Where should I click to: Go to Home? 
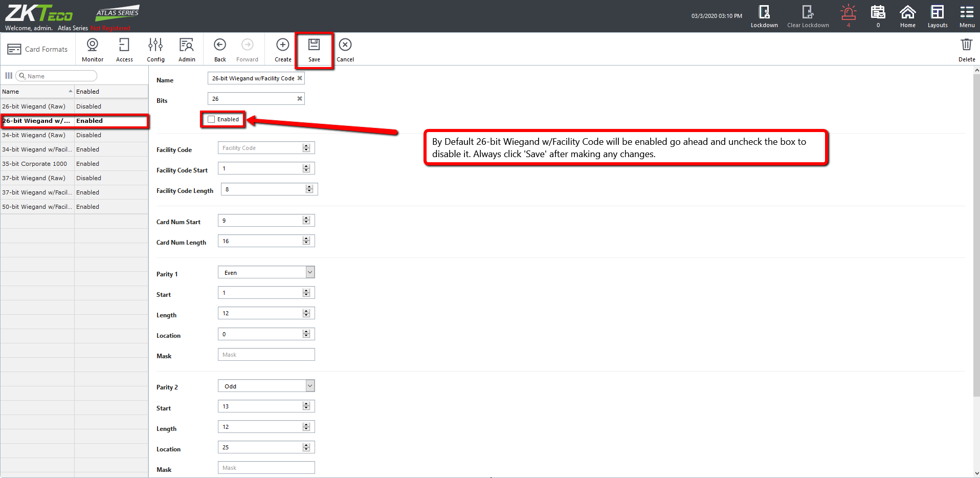tap(908, 16)
